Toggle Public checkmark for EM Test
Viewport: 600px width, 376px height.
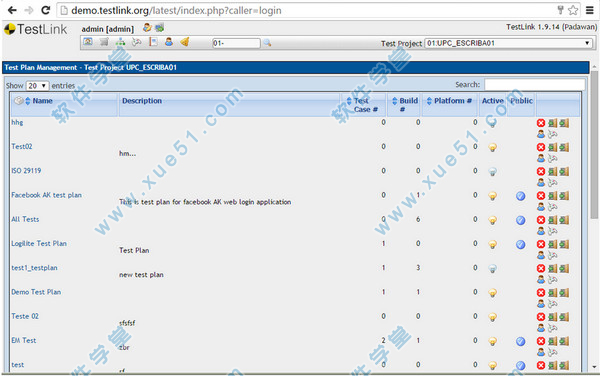[x=520, y=342]
